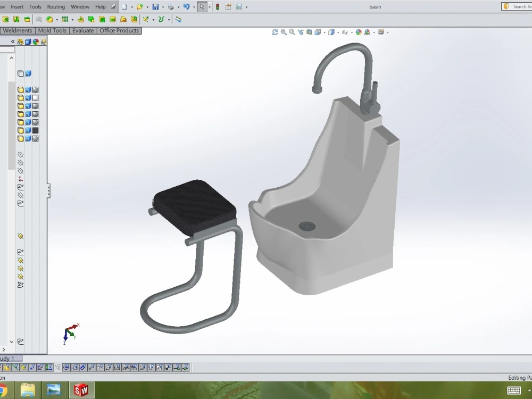This screenshot has height=399, width=532.
Task: Click the Open folder icon
Action: (139, 7)
